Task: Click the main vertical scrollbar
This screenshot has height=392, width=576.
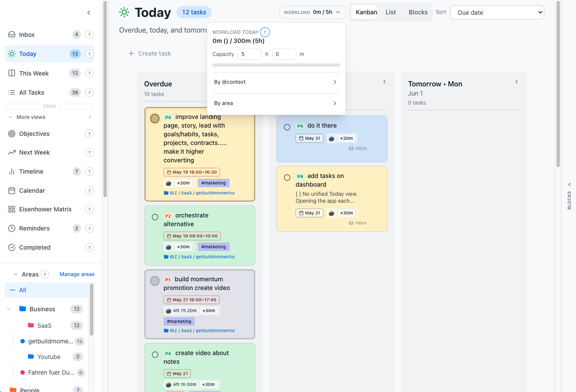Action: coord(558,83)
